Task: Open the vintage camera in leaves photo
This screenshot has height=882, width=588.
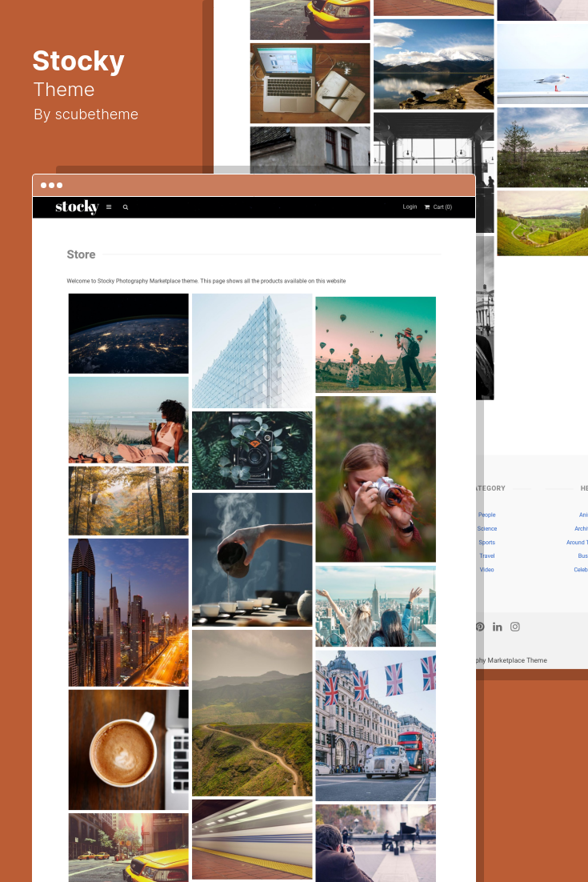Action: tap(252, 451)
